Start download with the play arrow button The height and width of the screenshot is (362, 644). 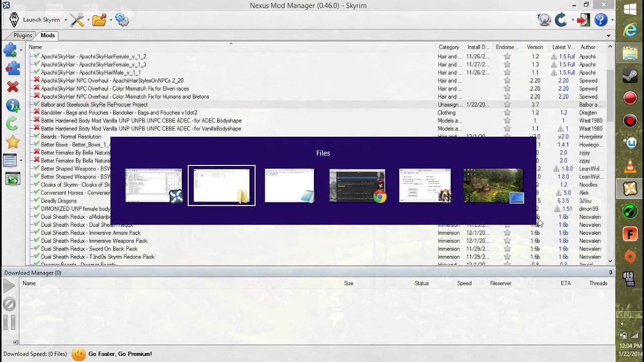click(x=10, y=286)
